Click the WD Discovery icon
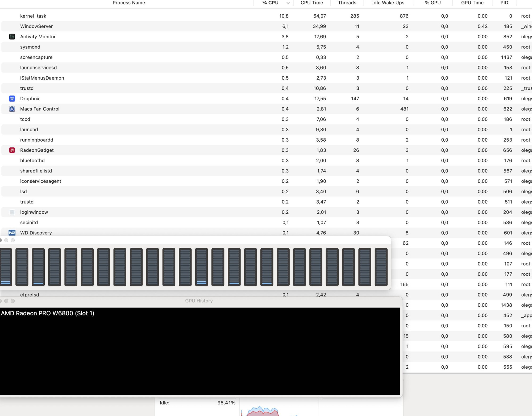Screen dimensions: 532x416 click(12, 233)
